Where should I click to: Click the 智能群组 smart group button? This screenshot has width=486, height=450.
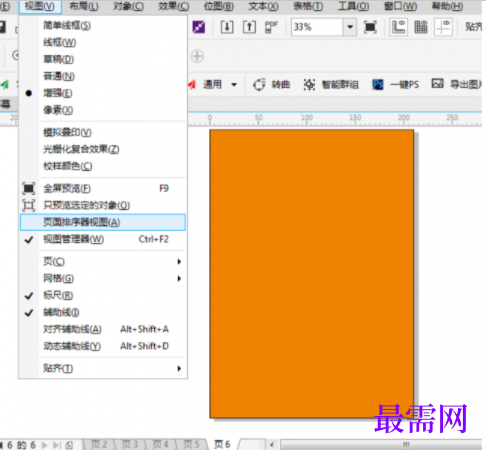click(x=331, y=85)
